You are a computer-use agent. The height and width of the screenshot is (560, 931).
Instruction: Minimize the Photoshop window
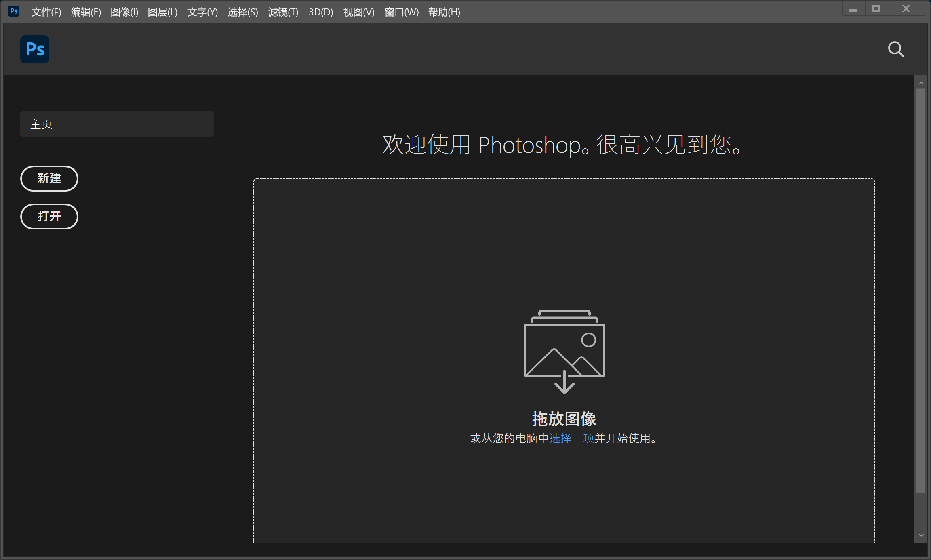[853, 9]
